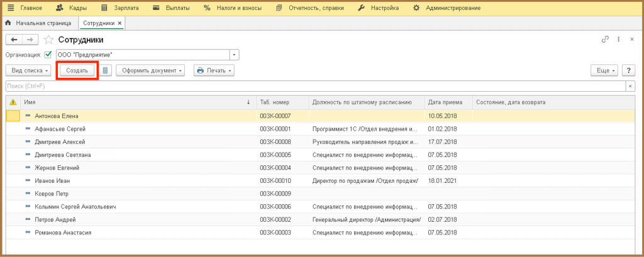This screenshot has width=644, height=257.
Task: Close the Сотрудники form with X icon
Action: [631, 40]
